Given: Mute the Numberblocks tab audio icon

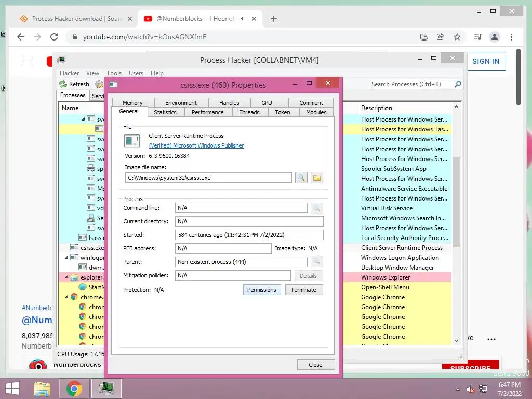Looking at the screenshot, I should point(243,19).
